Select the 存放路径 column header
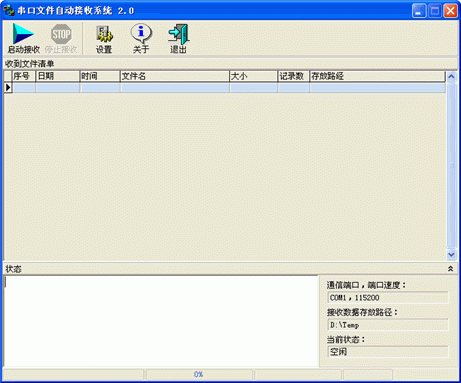Viewport: 461px width, 383px height. [x=377, y=76]
